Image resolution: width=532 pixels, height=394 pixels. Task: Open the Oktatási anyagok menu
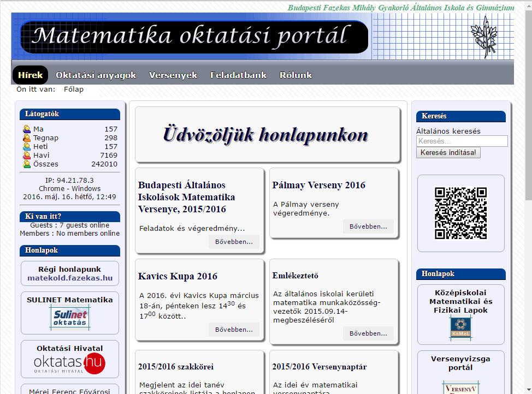pyautogui.click(x=96, y=75)
